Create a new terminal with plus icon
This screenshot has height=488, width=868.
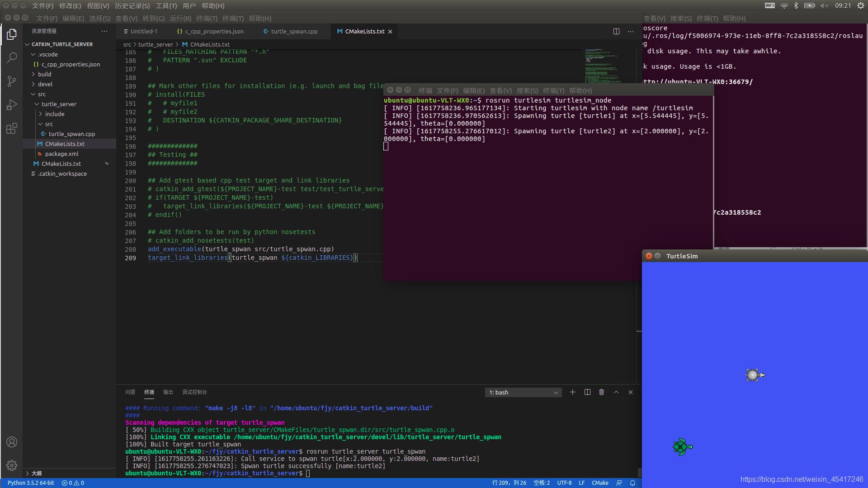tap(572, 392)
